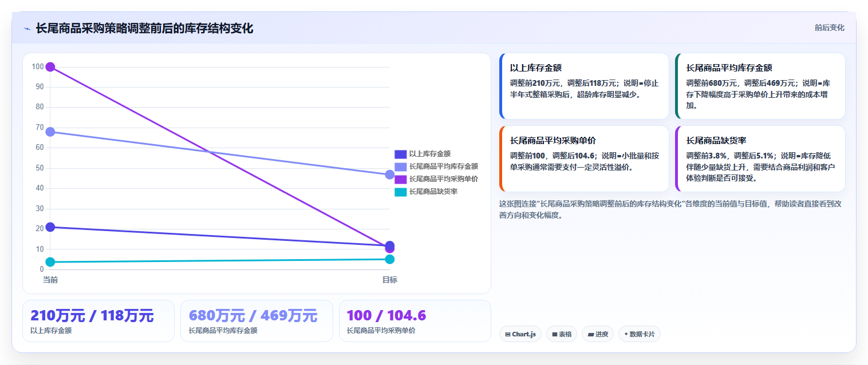Toggle the 以上库存金额 legend swatch
Image resolution: width=868 pixels, height=365 pixels.
tap(400, 154)
